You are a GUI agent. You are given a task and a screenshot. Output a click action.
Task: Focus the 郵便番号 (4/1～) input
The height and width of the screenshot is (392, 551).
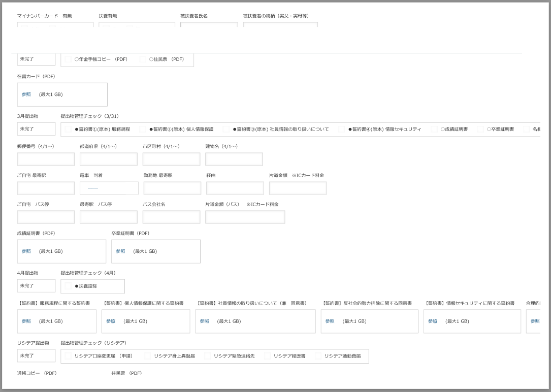click(x=46, y=159)
